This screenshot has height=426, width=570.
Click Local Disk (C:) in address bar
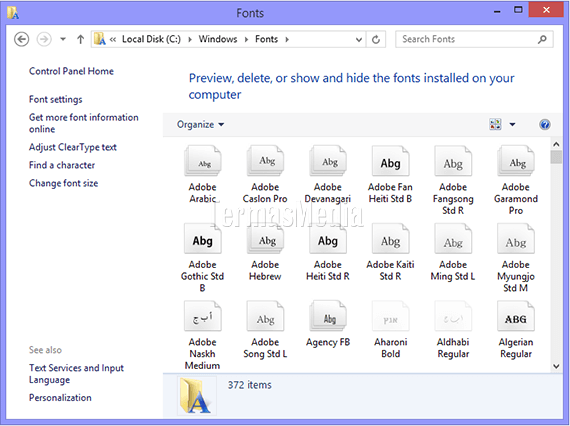click(x=151, y=39)
